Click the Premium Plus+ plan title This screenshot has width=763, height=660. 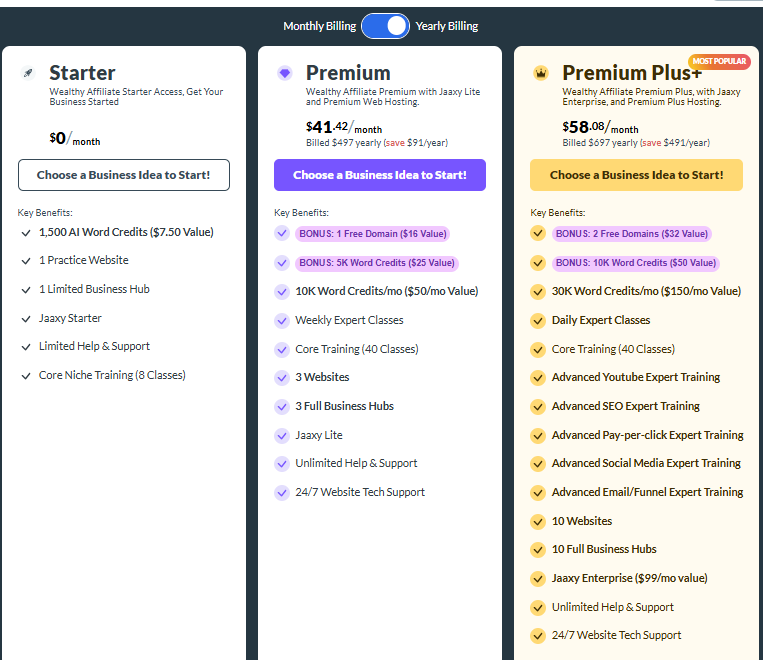click(632, 73)
